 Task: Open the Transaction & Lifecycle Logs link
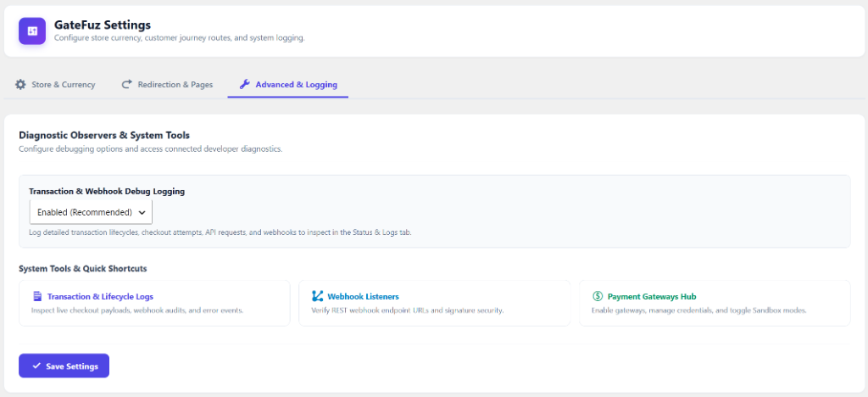pos(100,296)
